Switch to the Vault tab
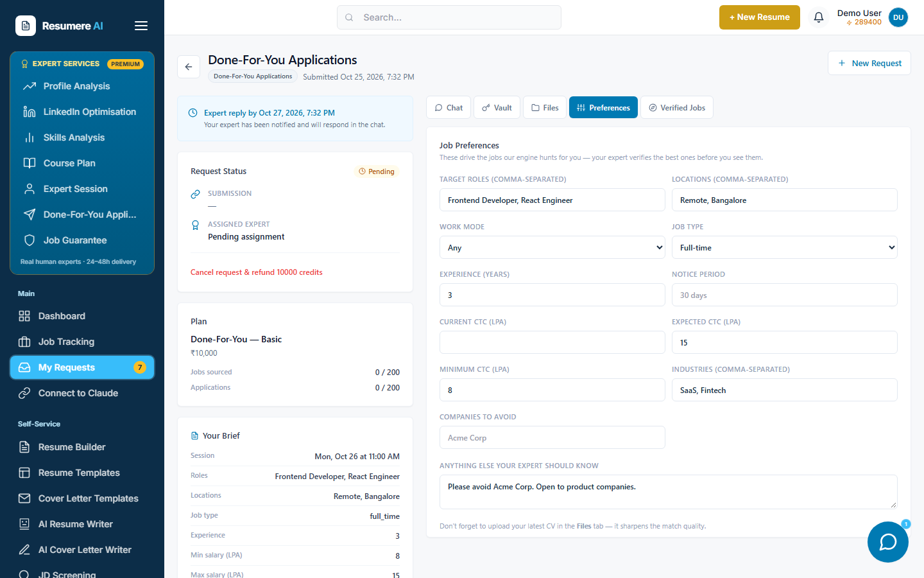Image resolution: width=924 pixels, height=578 pixels. (497, 107)
